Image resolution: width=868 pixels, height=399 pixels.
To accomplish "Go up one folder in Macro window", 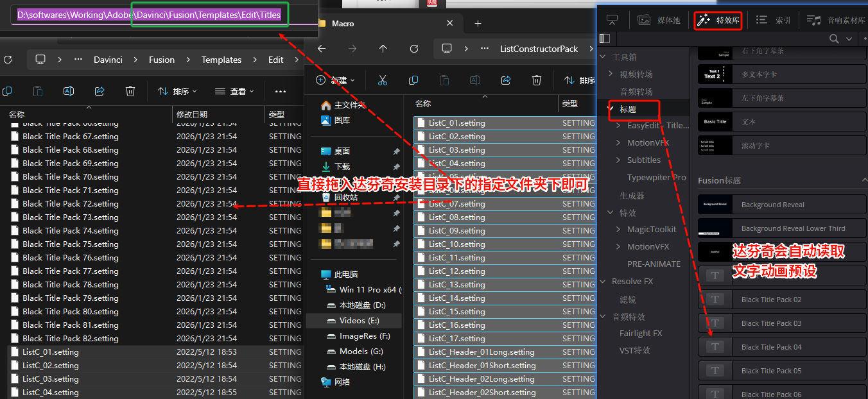I will pos(383,49).
